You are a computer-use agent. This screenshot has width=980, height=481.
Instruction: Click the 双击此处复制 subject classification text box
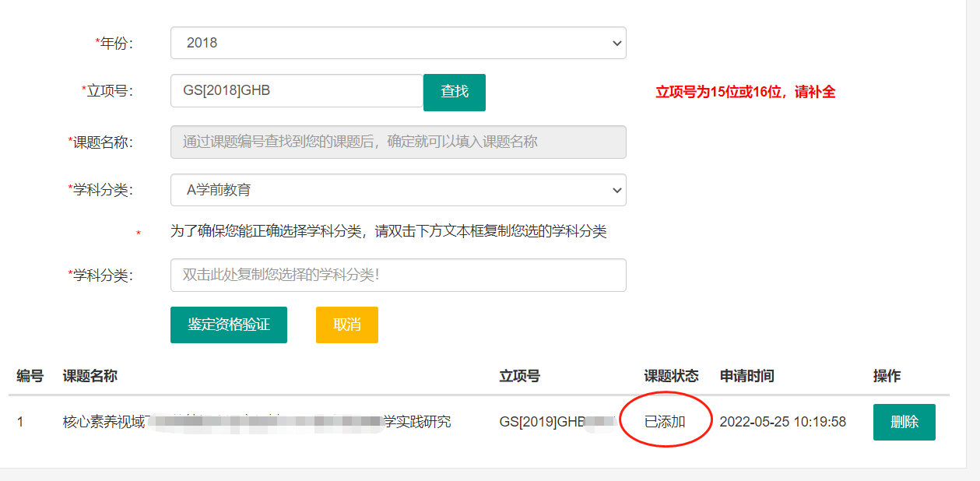click(398, 275)
